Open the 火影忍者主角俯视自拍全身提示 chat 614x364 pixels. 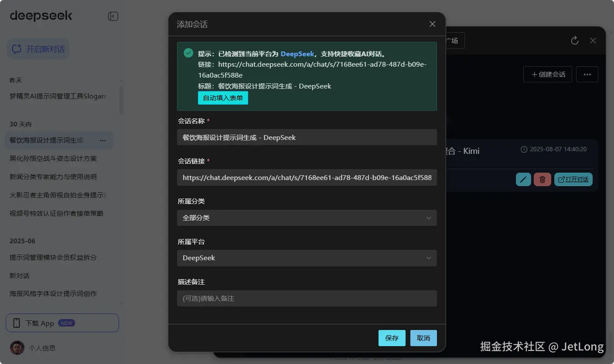pyautogui.click(x=58, y=195)
